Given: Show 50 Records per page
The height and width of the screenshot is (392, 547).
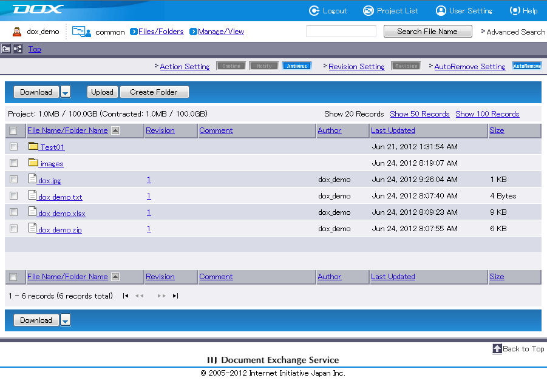Looking at the screenshot, I should click(420, 114).
